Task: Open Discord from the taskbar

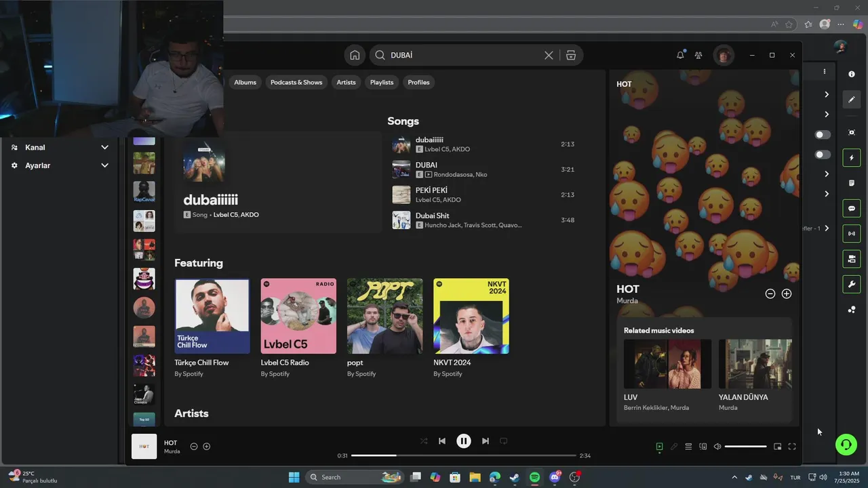Action: click(555, 477)
